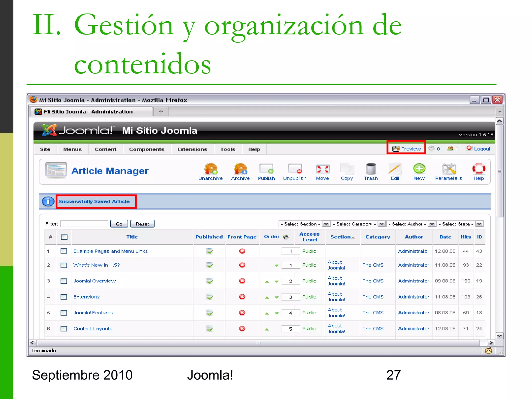Check the select-all checkbox in table header
Screen dimensions: 532x399
[x=64, y=237]
